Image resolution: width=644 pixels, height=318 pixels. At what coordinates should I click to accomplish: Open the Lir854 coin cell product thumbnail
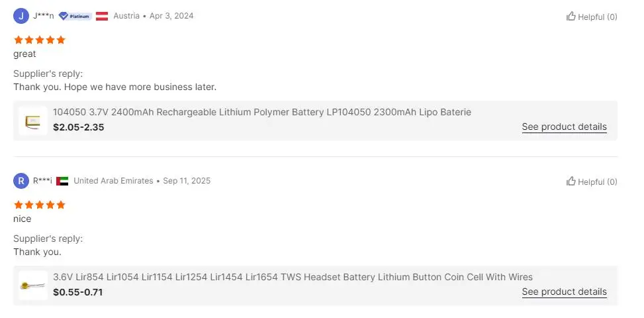33,286
